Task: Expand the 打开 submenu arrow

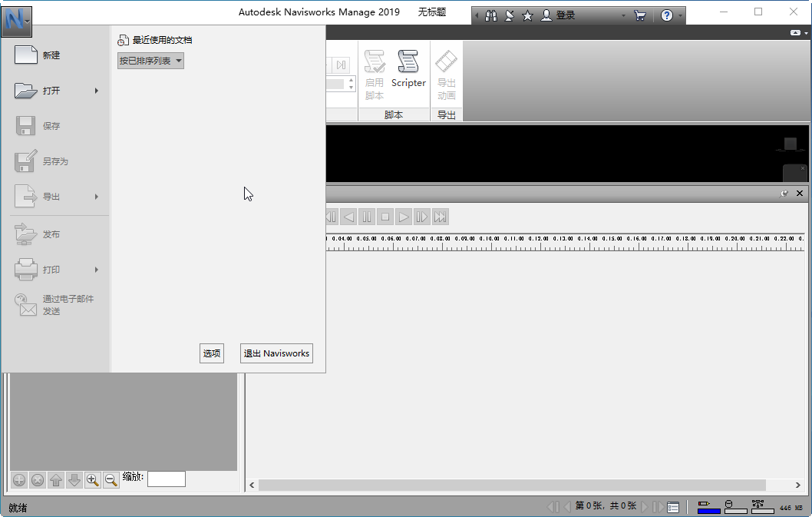Action: click(97, 91)
